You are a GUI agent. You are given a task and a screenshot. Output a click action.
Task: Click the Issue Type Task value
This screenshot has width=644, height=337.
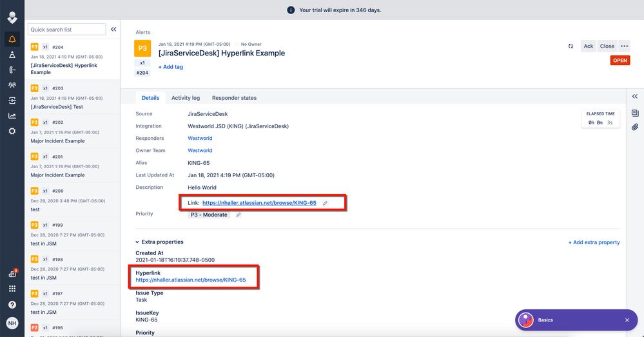(141, 300)
